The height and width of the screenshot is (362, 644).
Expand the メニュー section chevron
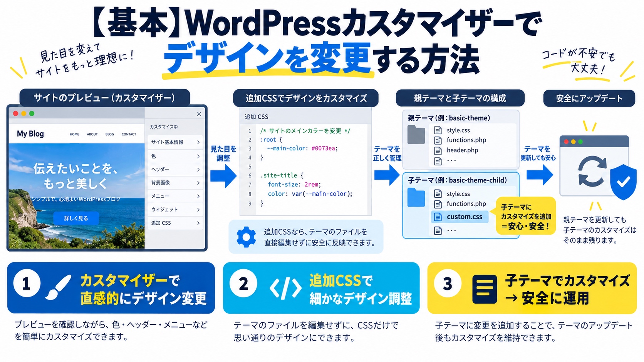(x=198, y=196)
